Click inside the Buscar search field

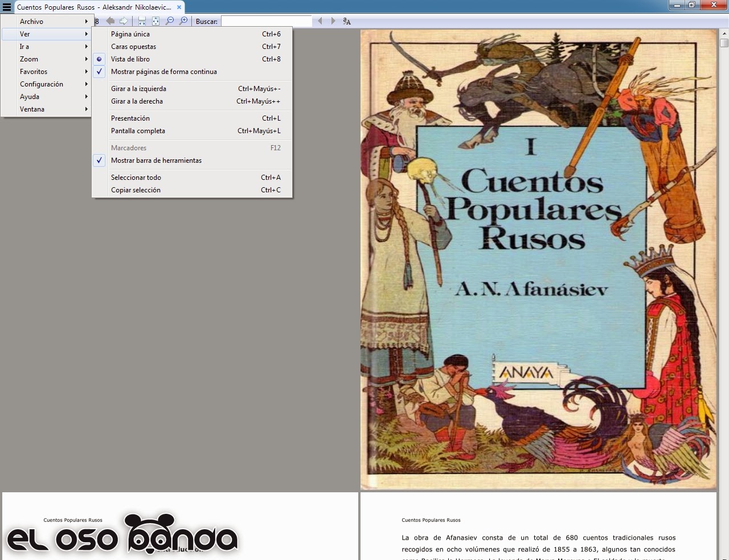[x=267, y=21]
